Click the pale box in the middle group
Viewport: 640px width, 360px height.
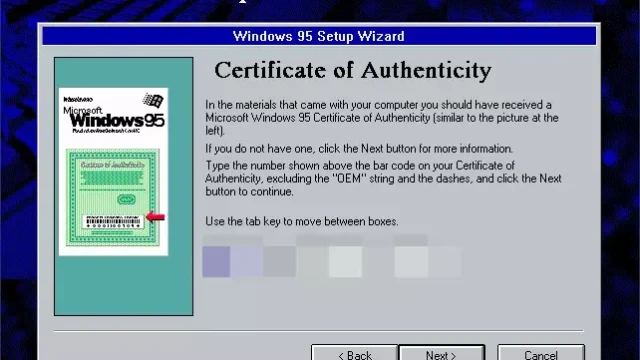tap(345, 262)
